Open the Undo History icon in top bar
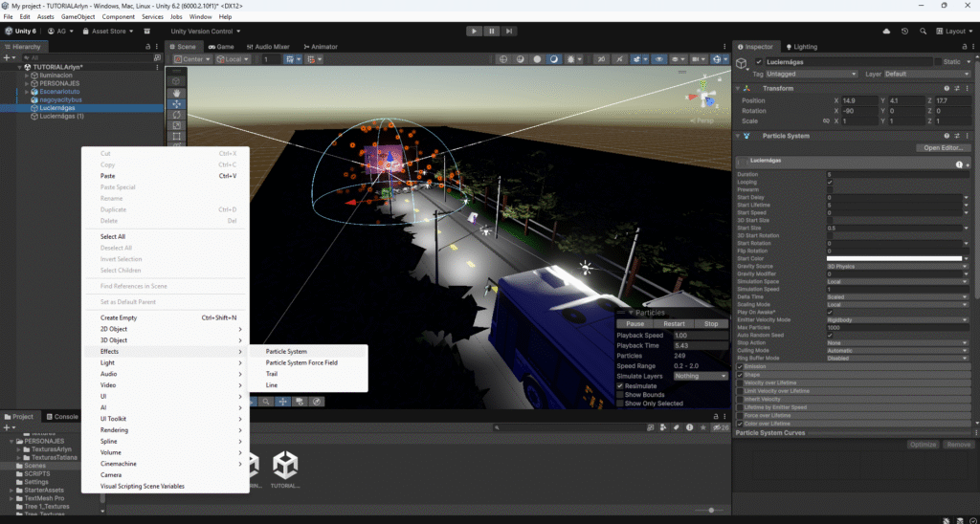 click(904, 31)
